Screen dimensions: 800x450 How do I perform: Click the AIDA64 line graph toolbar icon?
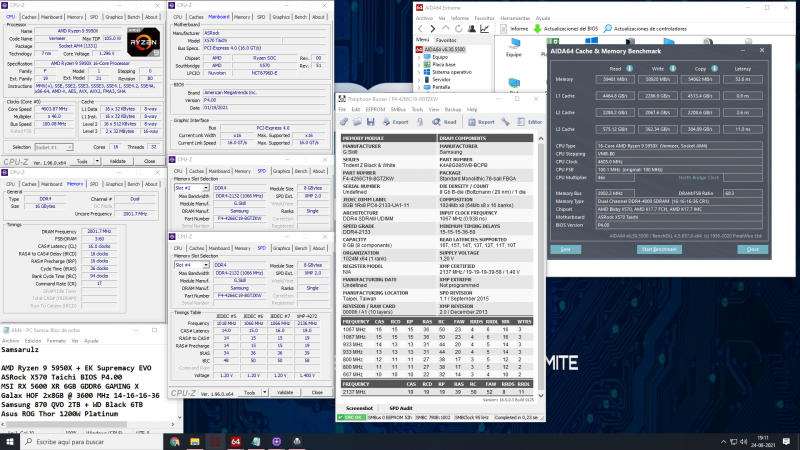tap(484, 29)
